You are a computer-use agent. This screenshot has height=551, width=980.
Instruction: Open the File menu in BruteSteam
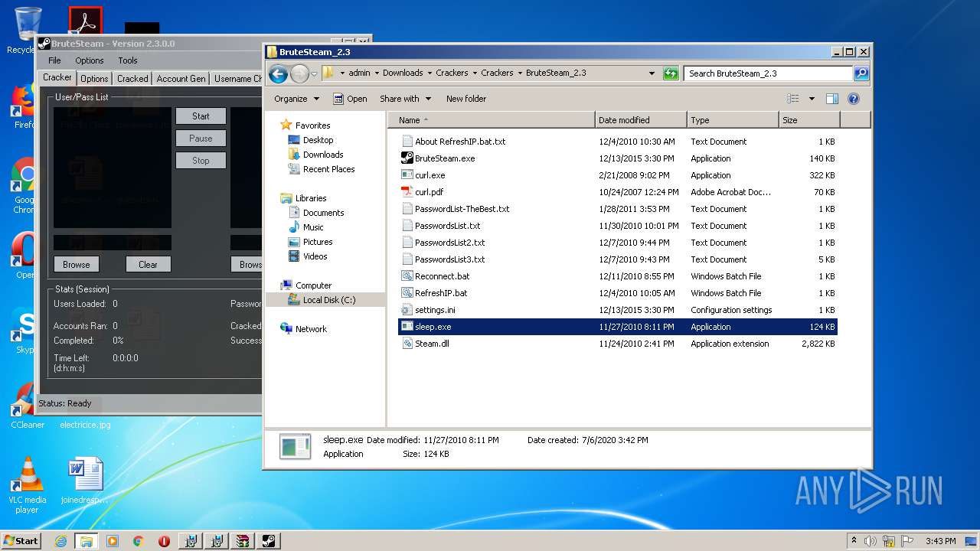point(54,60)
